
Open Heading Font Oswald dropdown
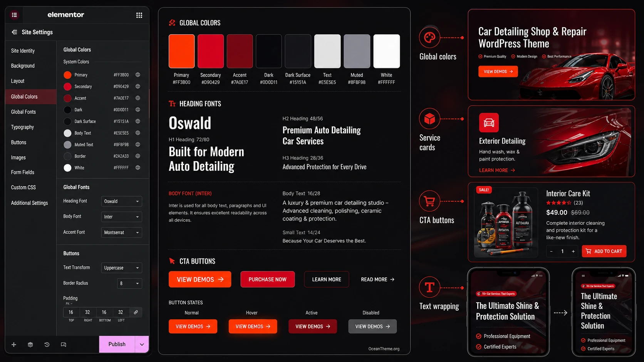[121, 201]
